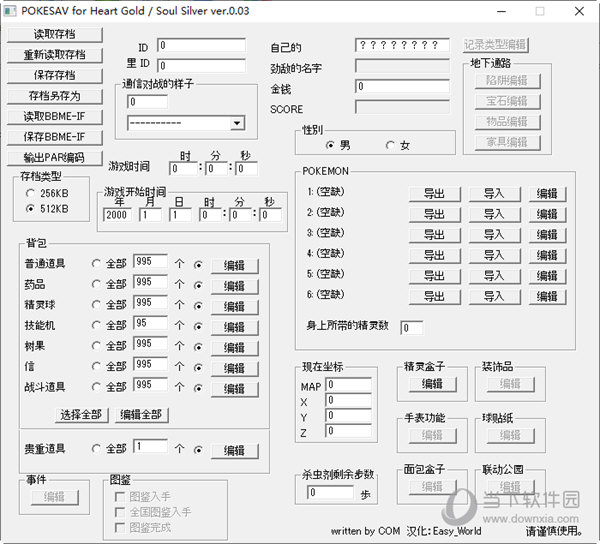
Task: Click the 信 quantity field
Action: 150,365
